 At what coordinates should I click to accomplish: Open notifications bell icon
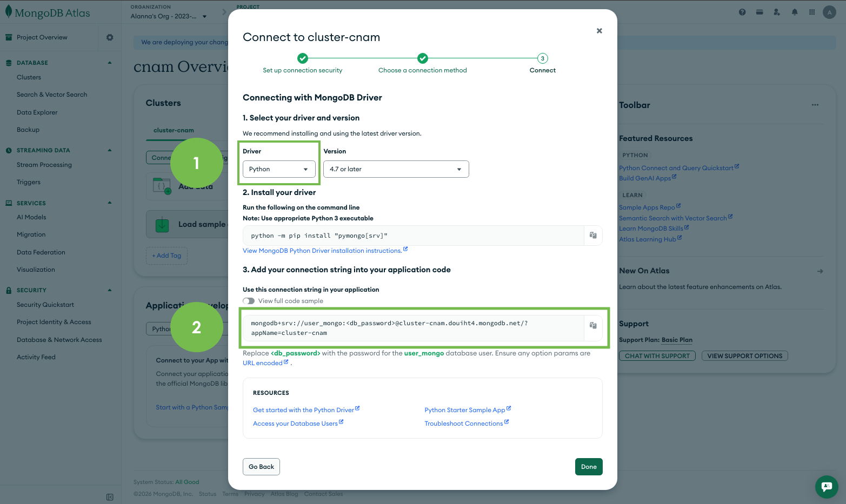click(x=794, y=12)
